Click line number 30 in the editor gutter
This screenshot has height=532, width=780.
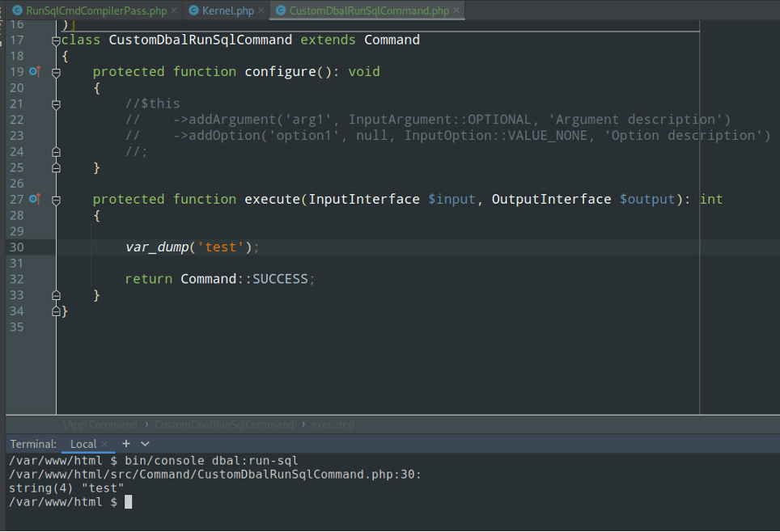click(x=16, y=247)
